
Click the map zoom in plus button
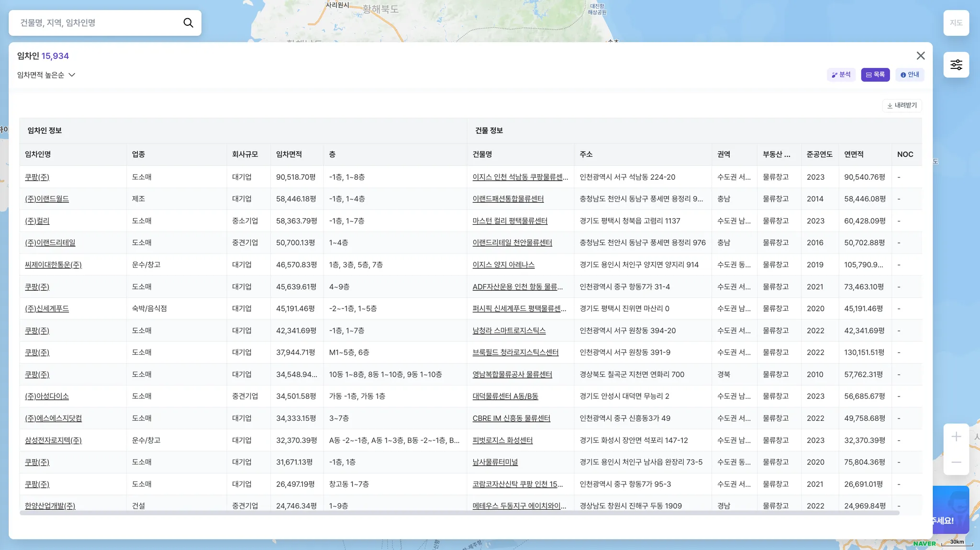click(956, 437)
